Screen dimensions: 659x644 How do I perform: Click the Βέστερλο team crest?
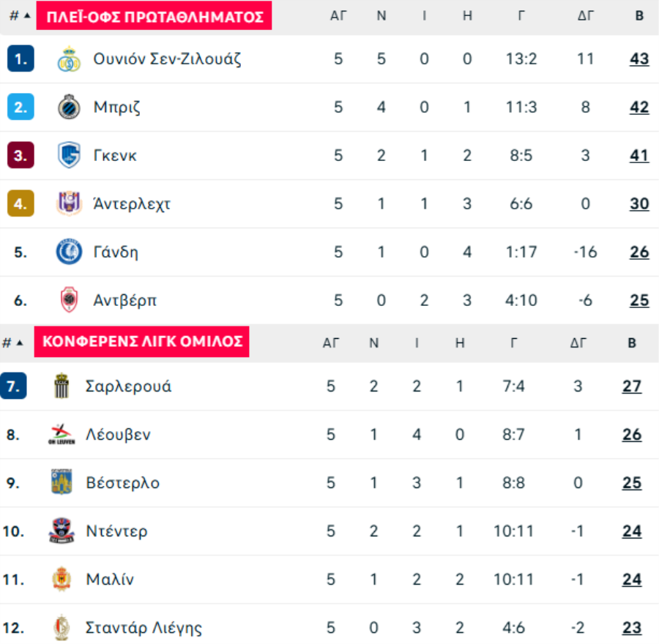(x=62, y=482)
